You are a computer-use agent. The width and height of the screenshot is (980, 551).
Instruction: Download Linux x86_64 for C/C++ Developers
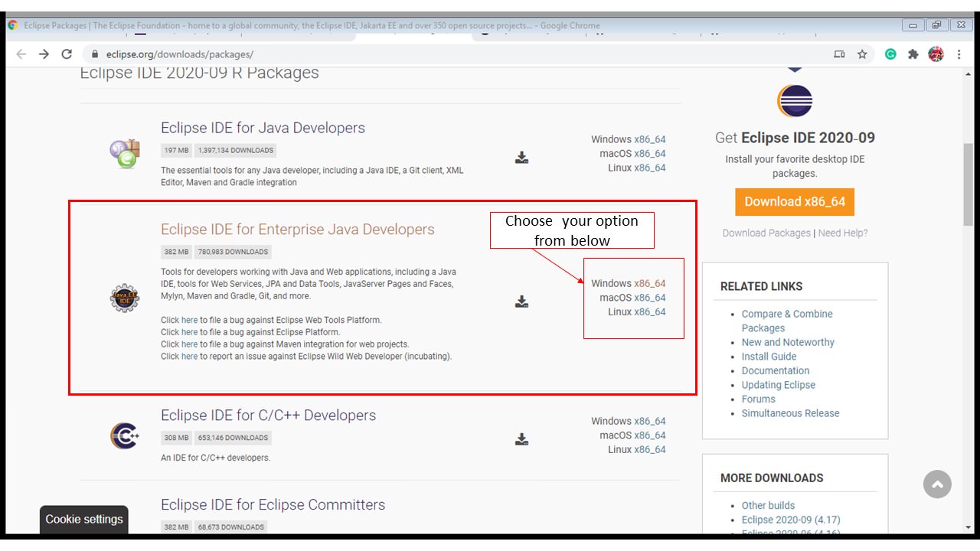[649, 449]
